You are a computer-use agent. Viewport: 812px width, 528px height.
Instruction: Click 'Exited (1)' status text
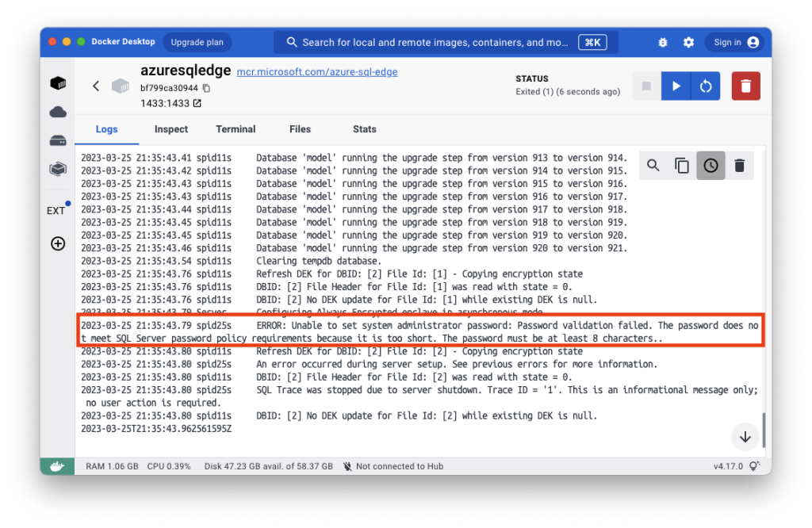pyautogui.click(x=568, y=92)
